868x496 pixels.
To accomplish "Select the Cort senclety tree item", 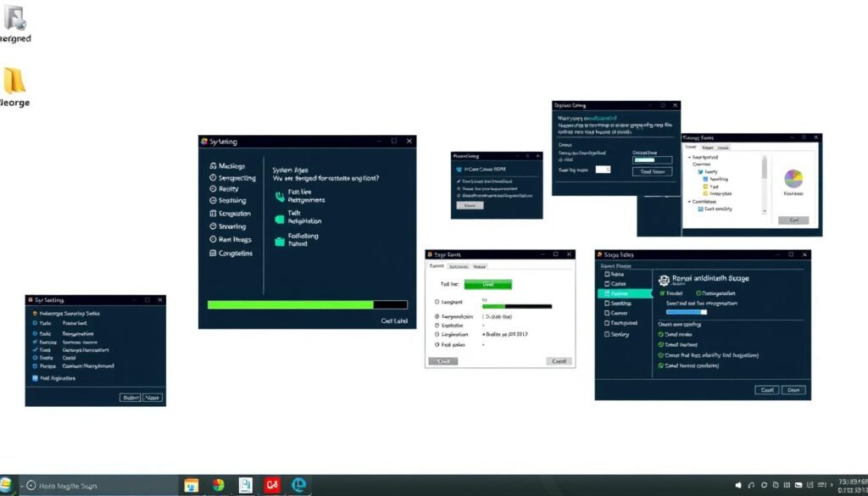I will tap(715, 209).
